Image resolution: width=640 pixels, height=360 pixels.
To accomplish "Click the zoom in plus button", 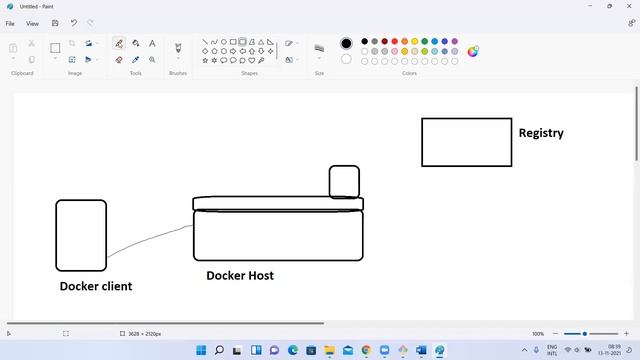I will coord(626,334).
